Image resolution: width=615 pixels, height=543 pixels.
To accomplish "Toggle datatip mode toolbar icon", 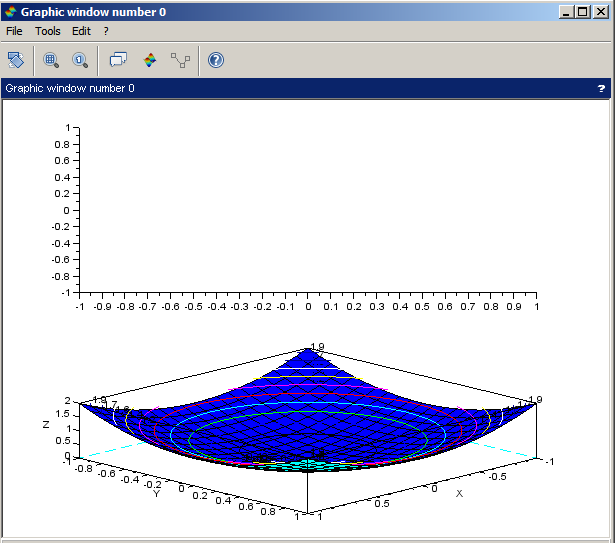I will 118,60.
